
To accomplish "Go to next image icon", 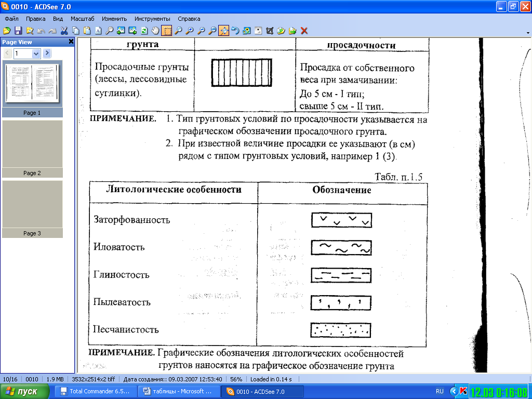I will tap(132, 31).
